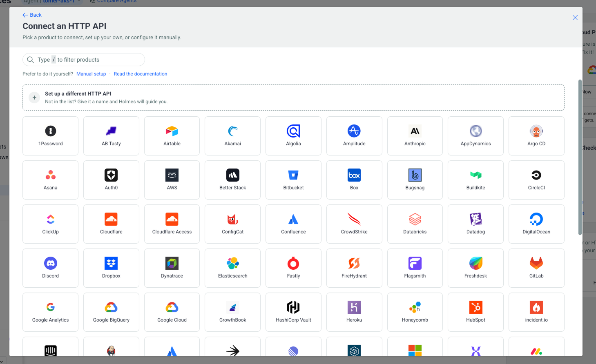Choose the Amplitude product
The width and height of the screenshot is (596, 364).
click(x=354, y=136)
